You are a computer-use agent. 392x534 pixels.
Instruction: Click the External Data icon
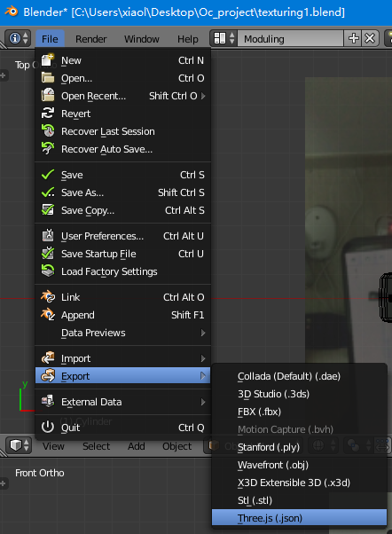coord(48,401)
